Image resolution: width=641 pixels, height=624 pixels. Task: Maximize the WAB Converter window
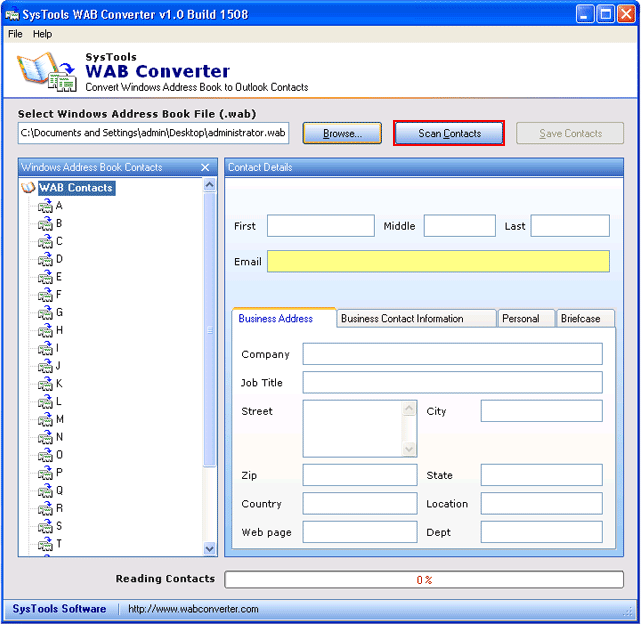point(605,14)
